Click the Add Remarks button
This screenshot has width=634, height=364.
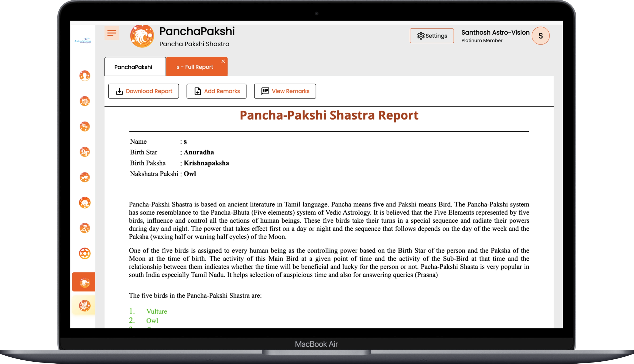(x=216, y=91)
